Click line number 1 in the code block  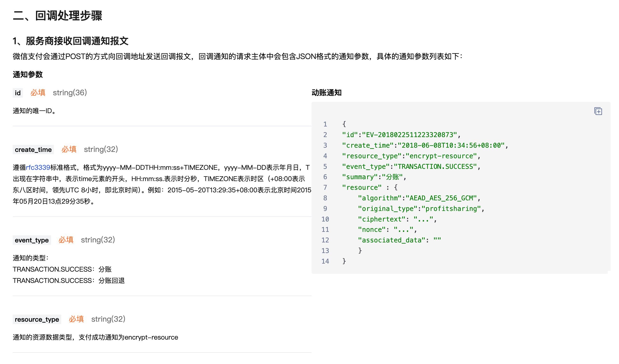[x=325, y=124]
